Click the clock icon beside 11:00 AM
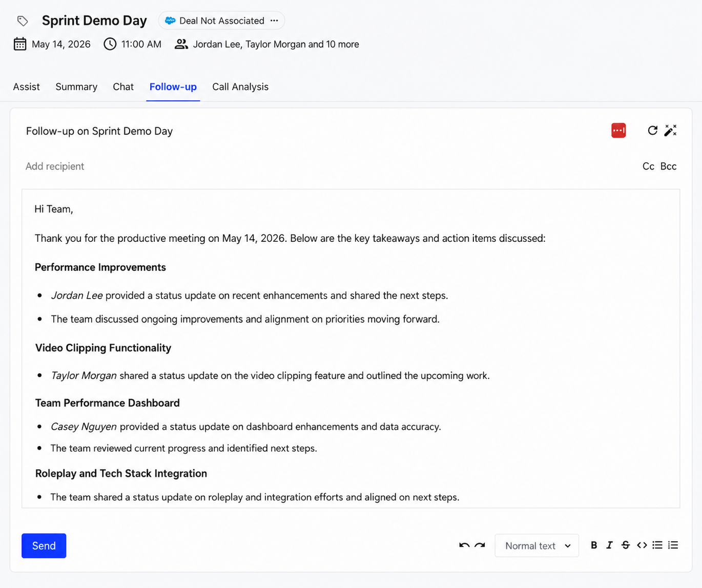Screen dimensions: 702x588 (110, 44)
